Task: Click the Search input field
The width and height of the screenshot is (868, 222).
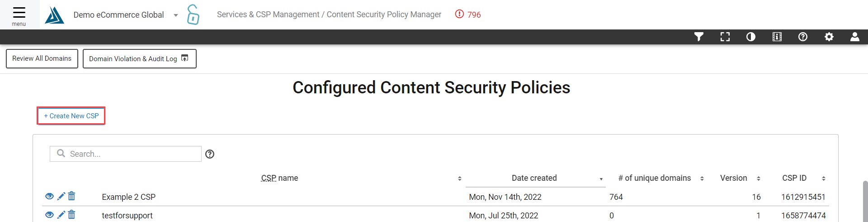Action: click(x=126, y=154)
